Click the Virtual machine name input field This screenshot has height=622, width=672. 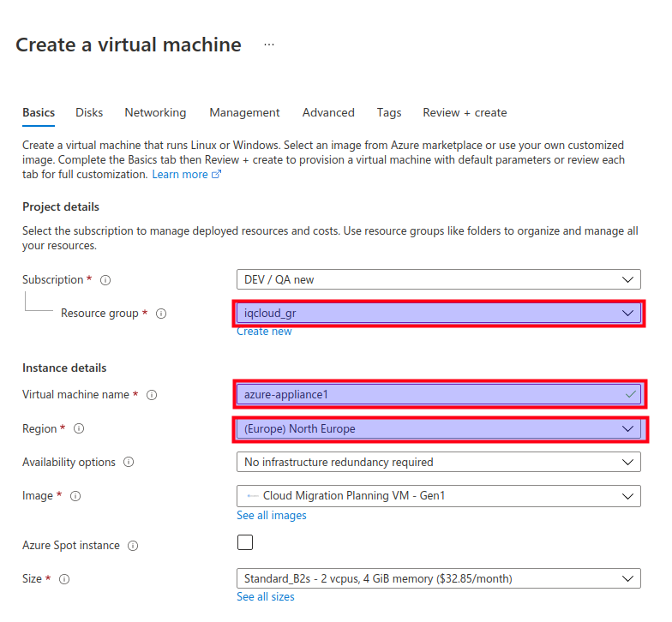coord(439,394)
